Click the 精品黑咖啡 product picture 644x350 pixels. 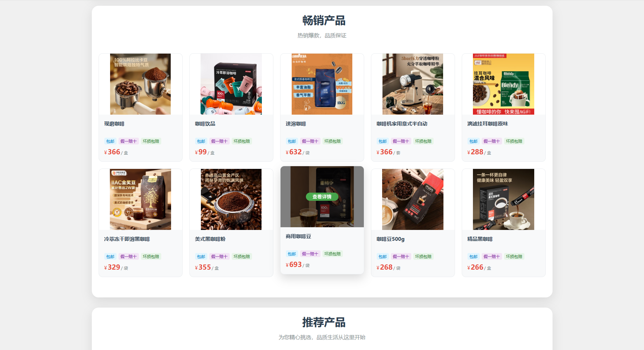pyautogui.click(x=503, y=199)
